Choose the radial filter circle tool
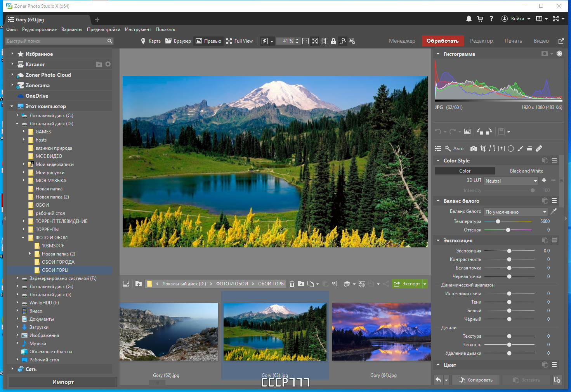Image resolution: width=571 pixels, height=392 pixels. point(511,149)
